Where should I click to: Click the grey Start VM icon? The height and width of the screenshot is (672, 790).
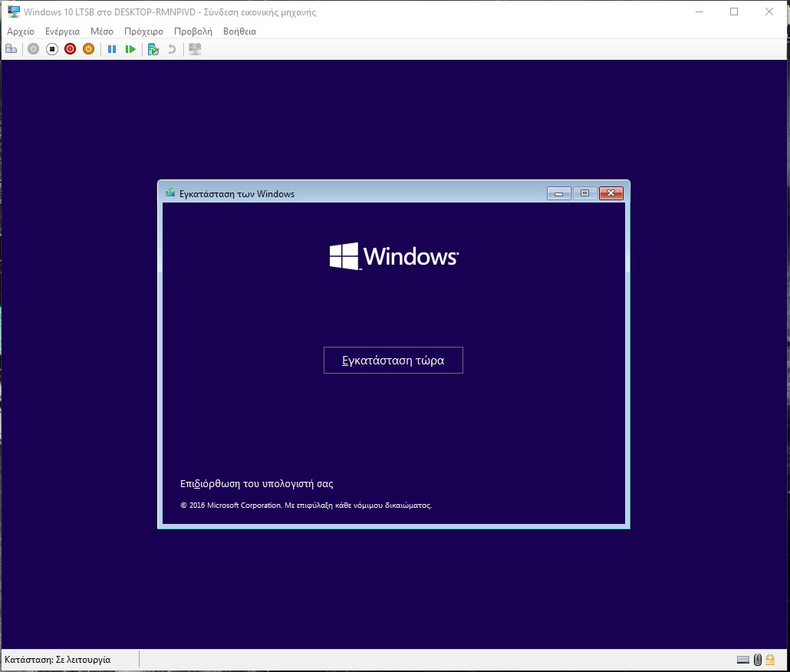point(33,49)
